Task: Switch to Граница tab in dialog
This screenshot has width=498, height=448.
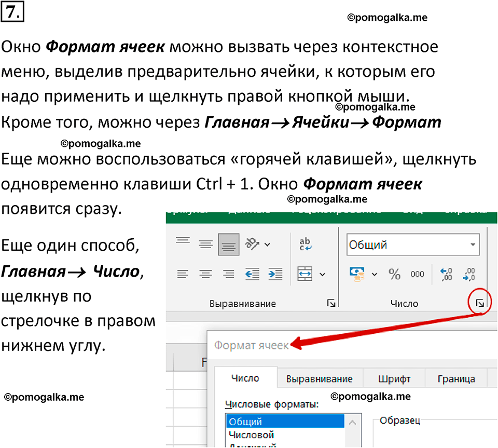Action: tap(457, 379)
